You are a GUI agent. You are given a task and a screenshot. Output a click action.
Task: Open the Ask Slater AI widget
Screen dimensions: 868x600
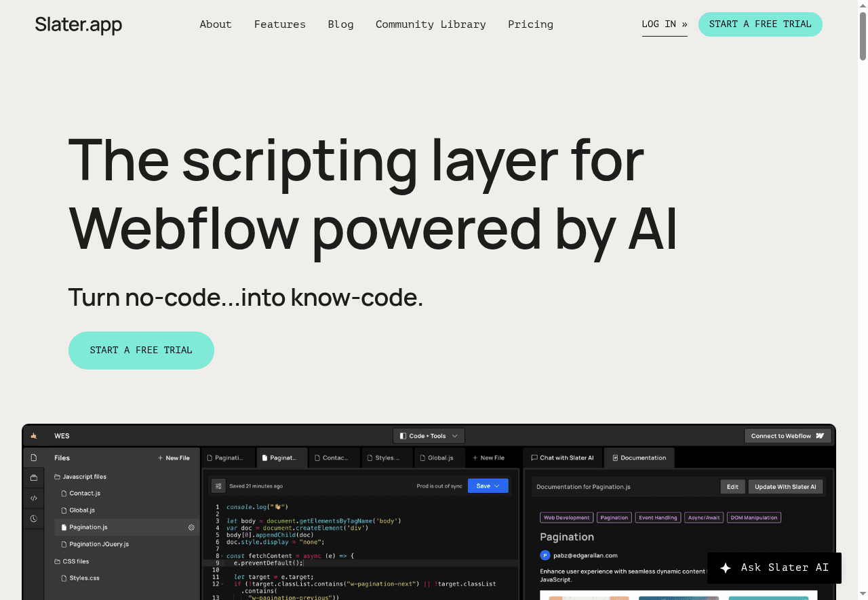pyautogui.click(x=774, y=567)
